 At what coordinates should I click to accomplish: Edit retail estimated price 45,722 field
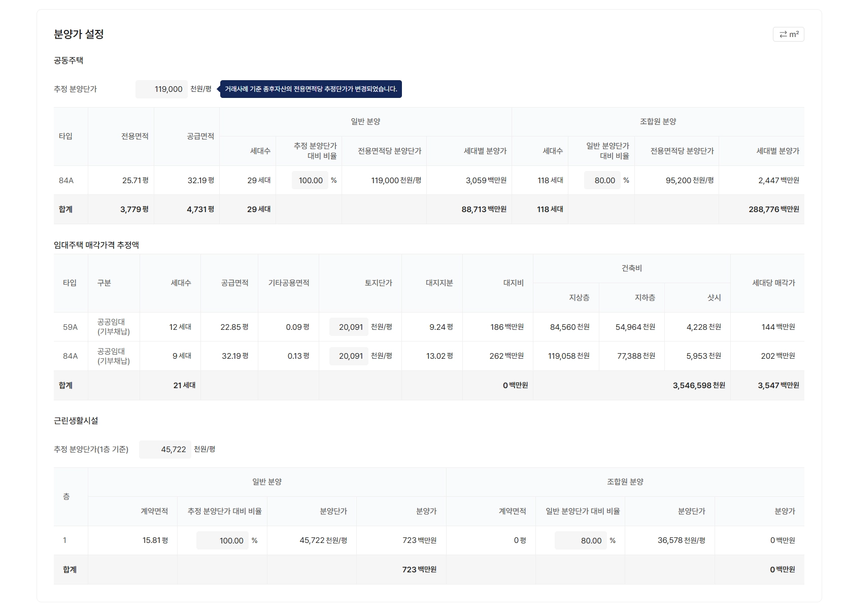click(x=165, y=449)
